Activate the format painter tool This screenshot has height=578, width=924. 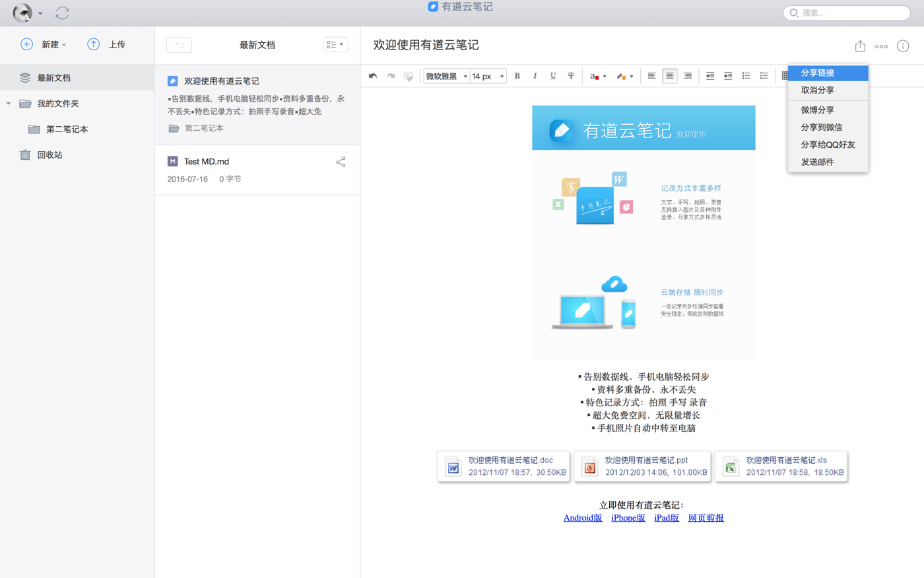pos(409,77)
